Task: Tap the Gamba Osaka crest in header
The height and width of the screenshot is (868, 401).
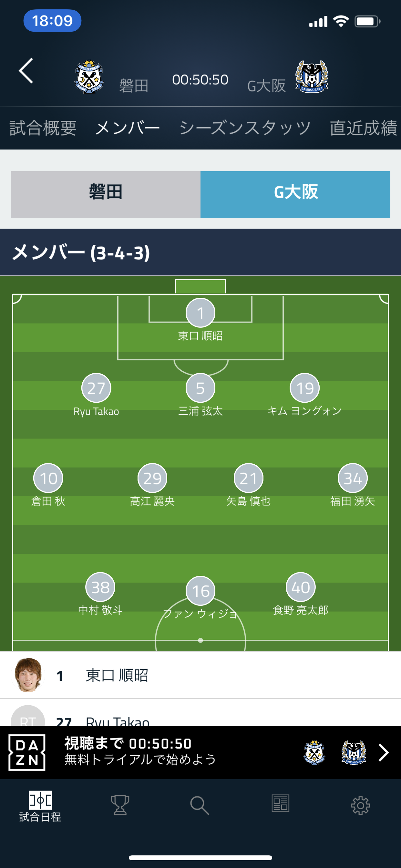Action: [x=312, y=77]
